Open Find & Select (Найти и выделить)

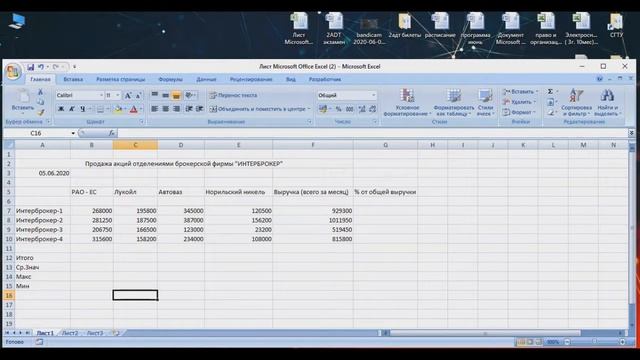[607, 102]
